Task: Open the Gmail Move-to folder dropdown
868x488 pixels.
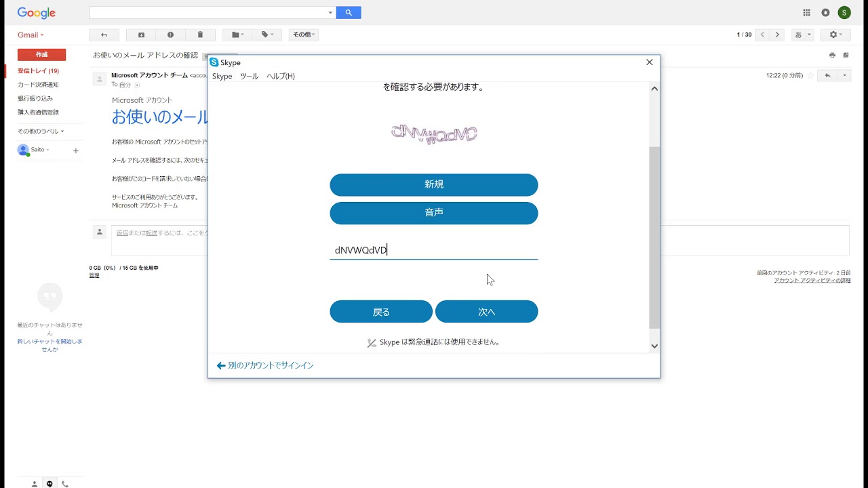Action: [237, 35]
